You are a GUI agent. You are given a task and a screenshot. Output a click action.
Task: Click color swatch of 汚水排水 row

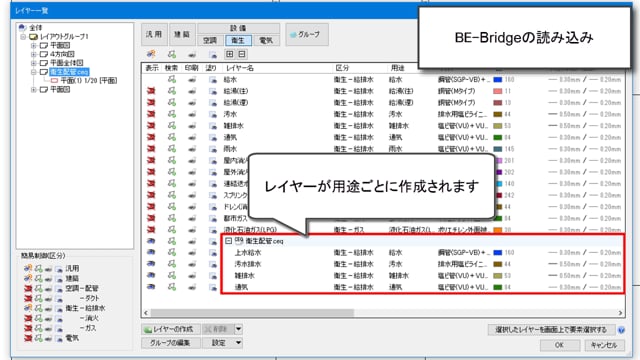pyautogui.click(x=498, y=264)
